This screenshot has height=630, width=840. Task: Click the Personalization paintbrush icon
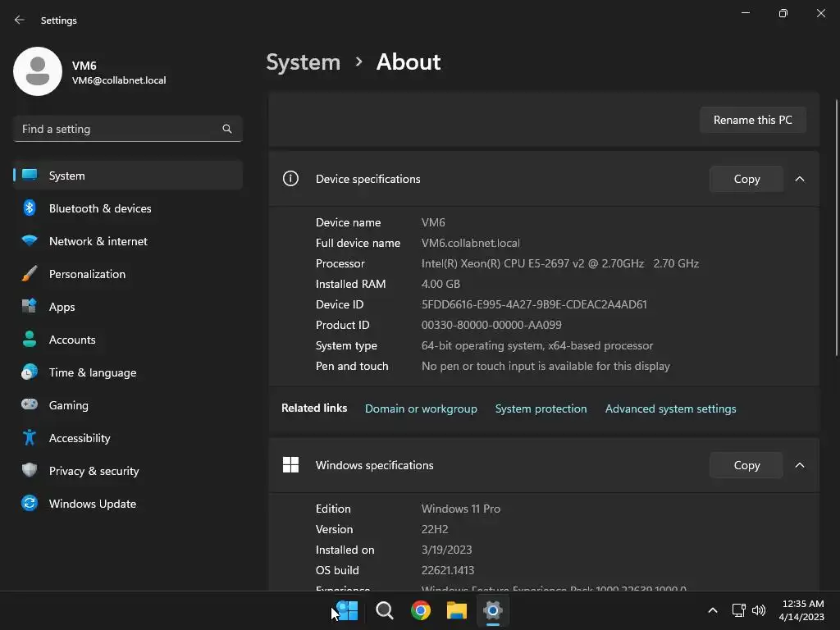pos(30,274)
